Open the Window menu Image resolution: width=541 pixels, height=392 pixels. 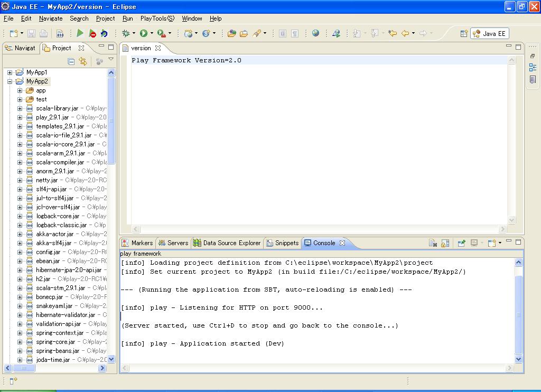(192, 18)
